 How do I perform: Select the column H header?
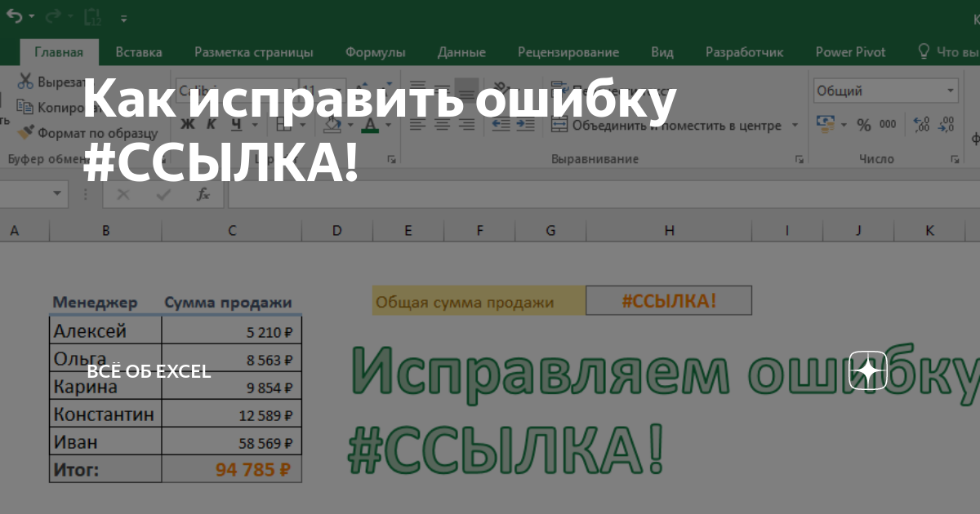[669, 231]
